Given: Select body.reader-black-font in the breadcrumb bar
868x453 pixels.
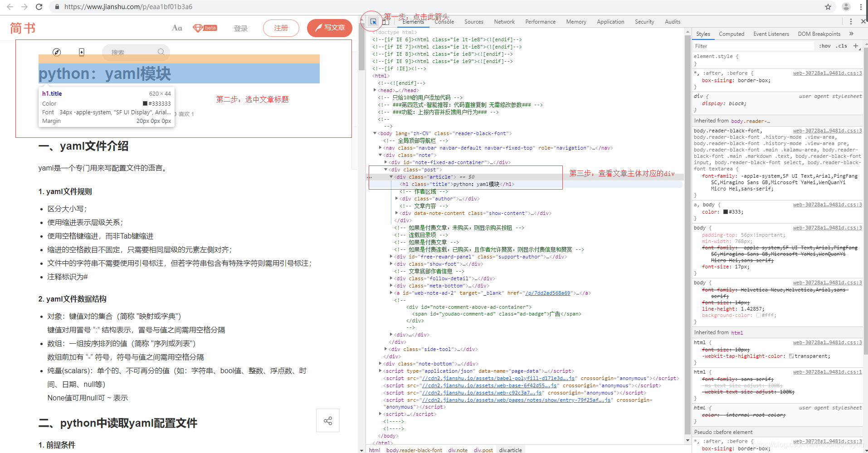Looking at the screenshot, I should [x=414, y=450].
